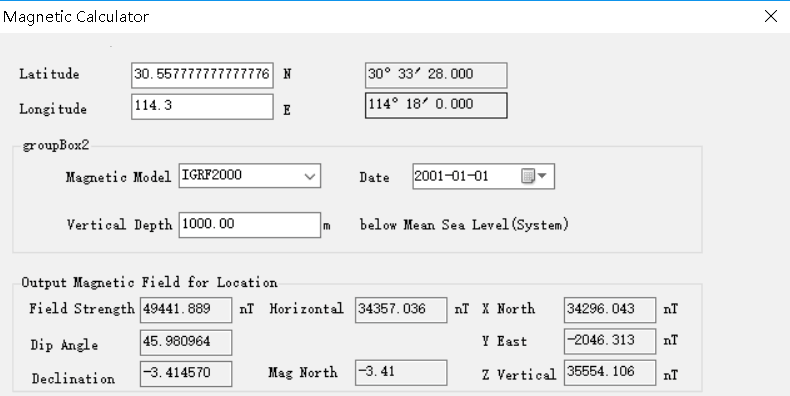Click the Date picker text 2001-01-01
Screen dimensions: 790x396
pos(451,176)
